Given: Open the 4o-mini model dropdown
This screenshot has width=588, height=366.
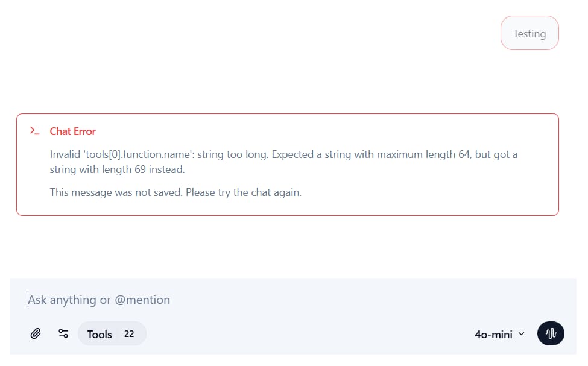Looking at the screenshot, I should click(499, 334).
